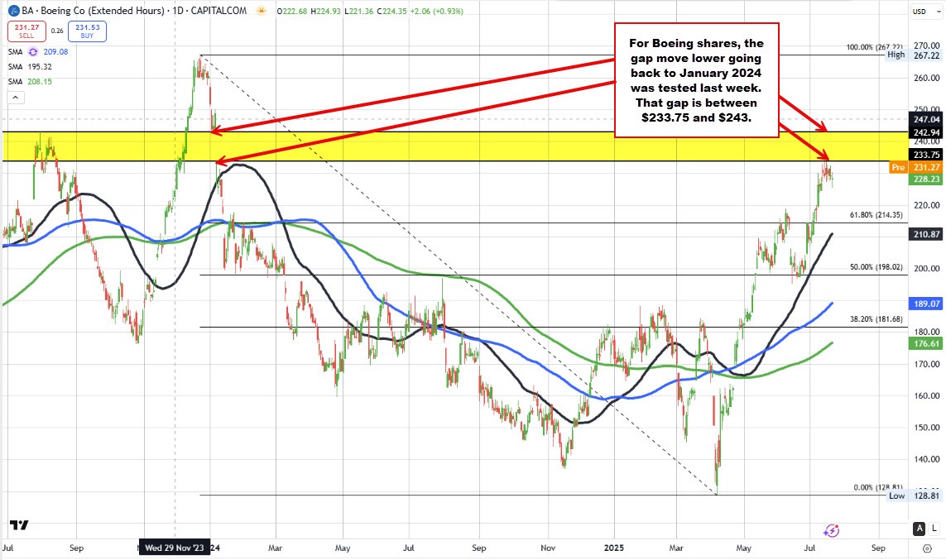This screenshot has height=560, width=946.
Task: Click the green 176.61 SMA price label
Action: click(x=926, y=343)
